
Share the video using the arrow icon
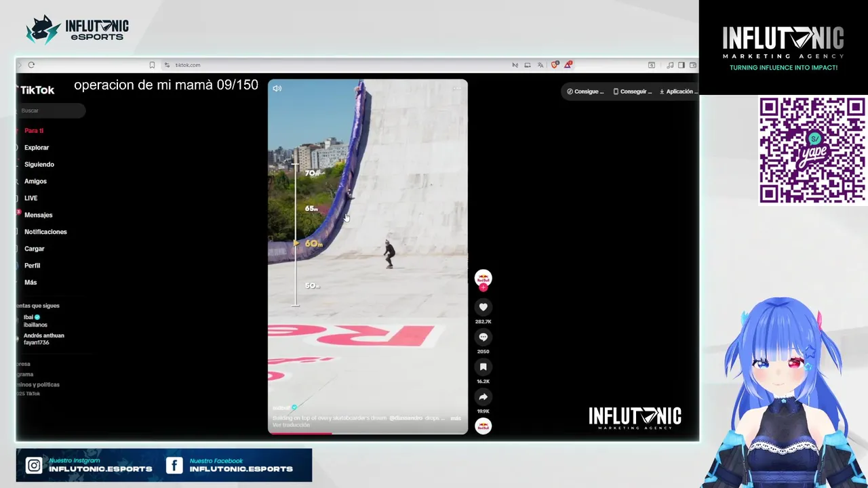click(483, 397)
